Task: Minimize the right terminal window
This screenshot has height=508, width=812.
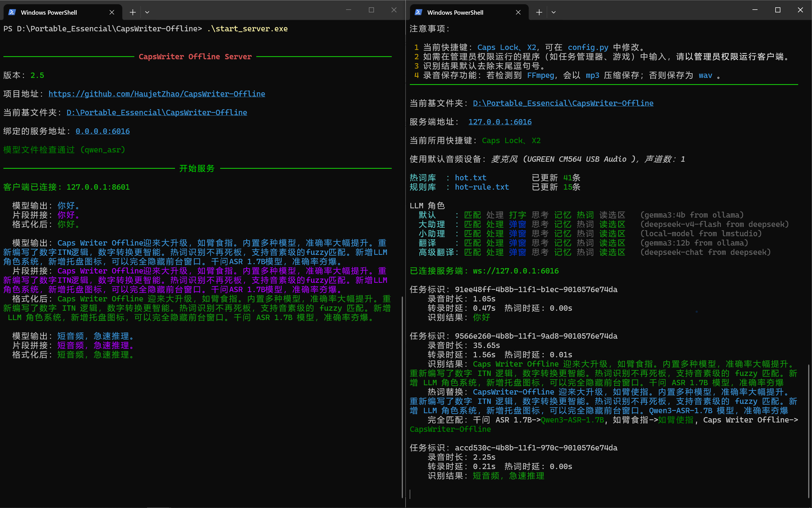Action: tap(754, 10)
